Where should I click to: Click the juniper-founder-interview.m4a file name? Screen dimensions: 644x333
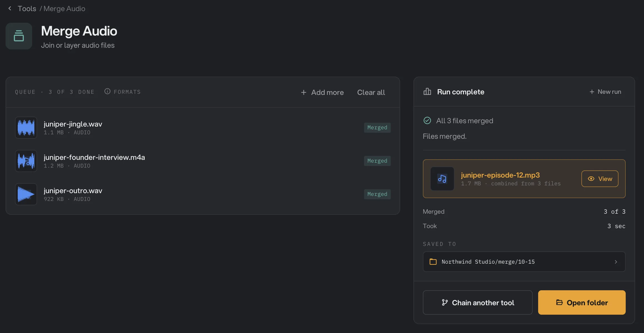click(x=94, y=157)
